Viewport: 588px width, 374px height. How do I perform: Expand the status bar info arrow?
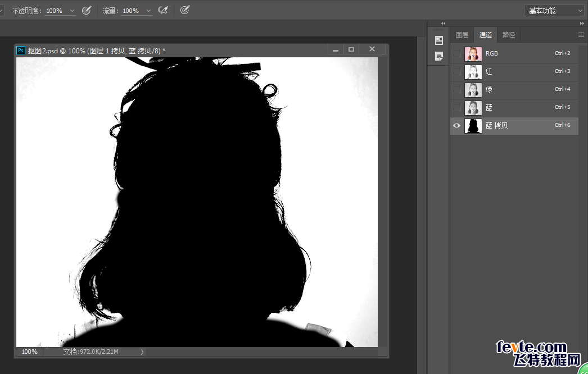pyautogui.click(x=142, y=352)
